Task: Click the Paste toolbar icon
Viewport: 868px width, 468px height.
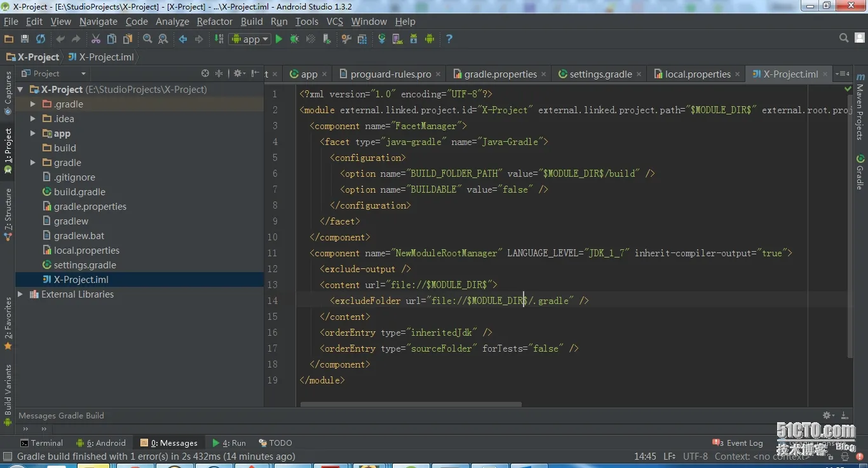Action: pos(128,39)
